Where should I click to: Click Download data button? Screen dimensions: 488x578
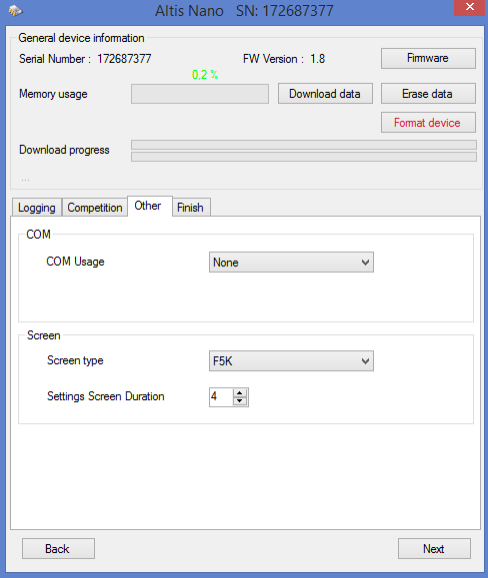coord(325,94)
